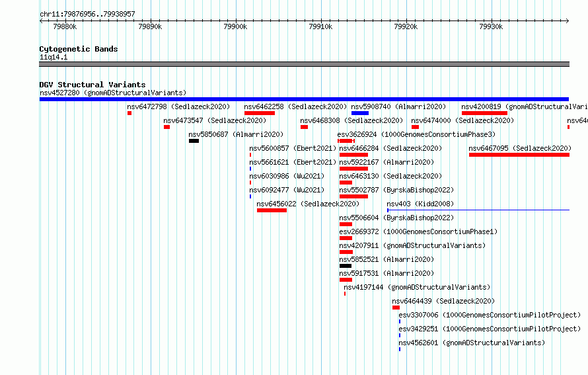
Task: Click the gray 11q14.1 cytogenetic band
Action: pos(304,64)
